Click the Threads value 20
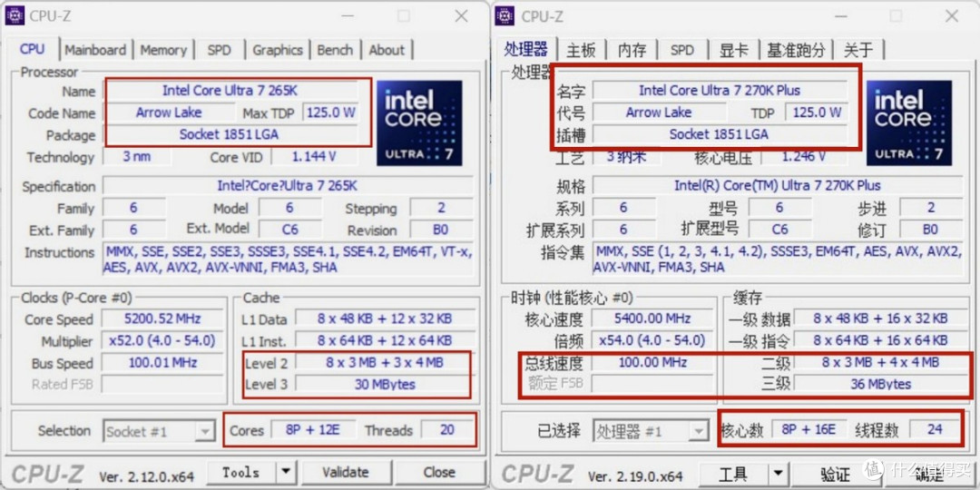 446,430
